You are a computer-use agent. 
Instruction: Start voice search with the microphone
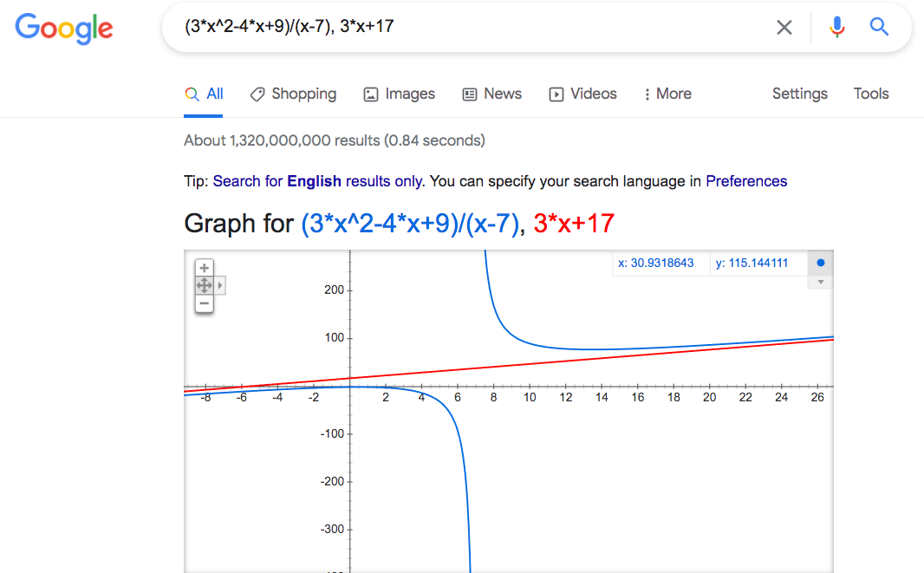click(x=836, y=27)
